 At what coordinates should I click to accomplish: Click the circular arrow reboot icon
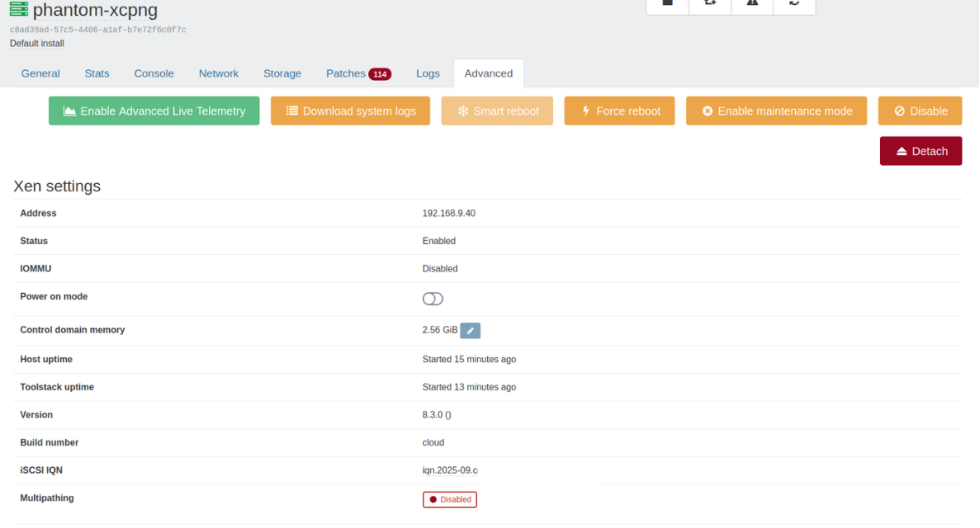point(794,3)
